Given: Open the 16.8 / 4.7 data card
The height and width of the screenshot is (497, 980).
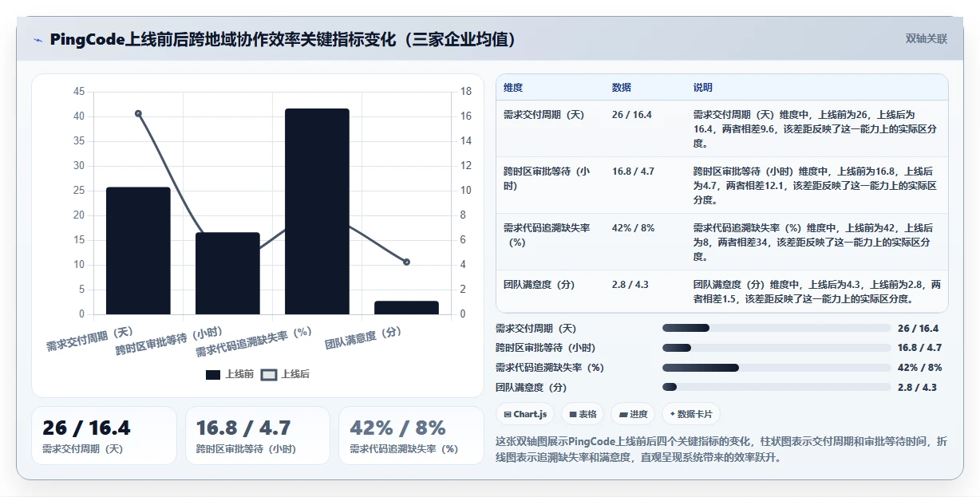Looking at the screenshot, I should (257, 436).
